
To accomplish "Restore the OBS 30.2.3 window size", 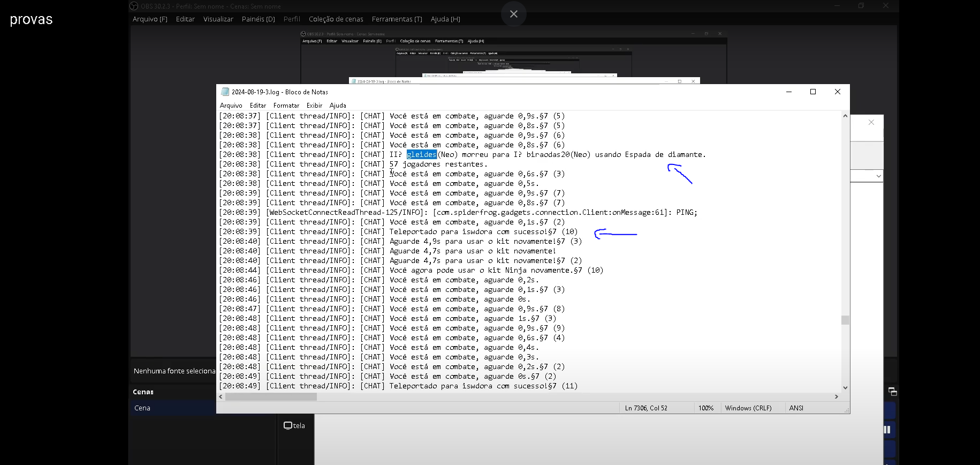I will click(x=861, y=6).
